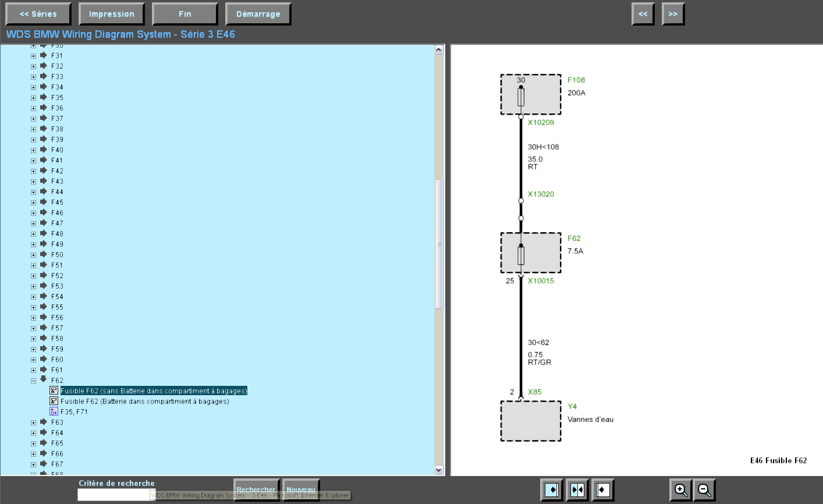Maximize the left tree pane layout
The image size is (823, 504).
[551, 490]
